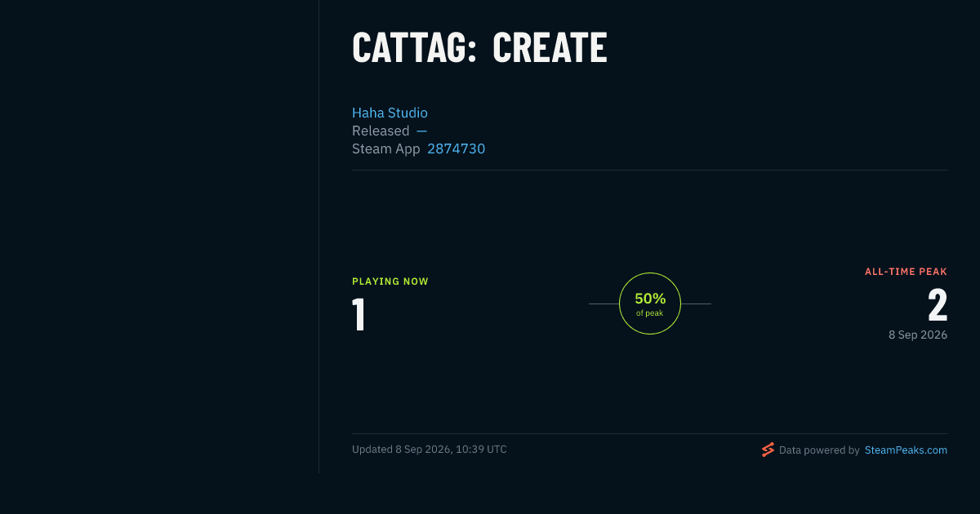Click the All-Time Peak label
The image size is (980, 514).
pyautogui.click(x=906, y=272)
